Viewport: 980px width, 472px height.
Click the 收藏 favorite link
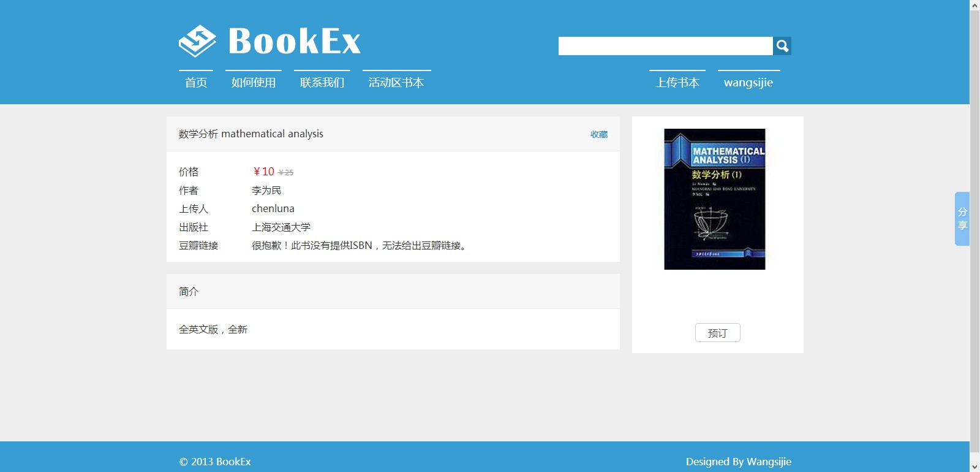pyautogui.click(x=598, y=134)
